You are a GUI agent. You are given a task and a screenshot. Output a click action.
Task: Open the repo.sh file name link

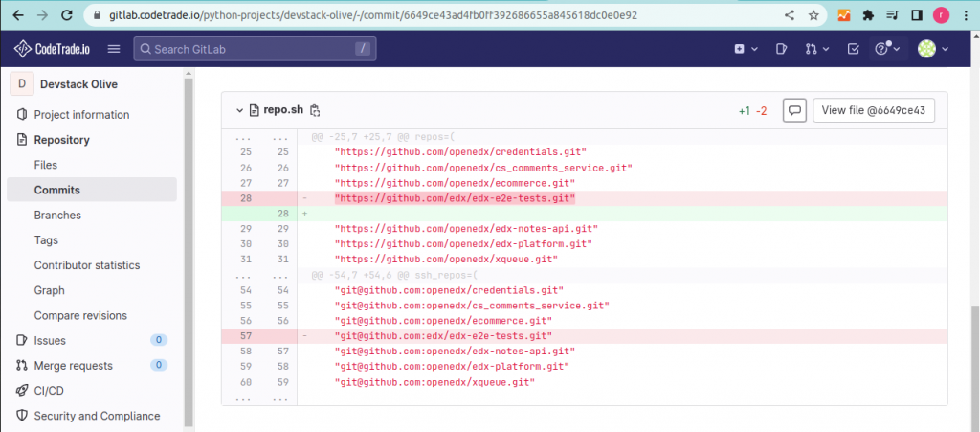283,111
